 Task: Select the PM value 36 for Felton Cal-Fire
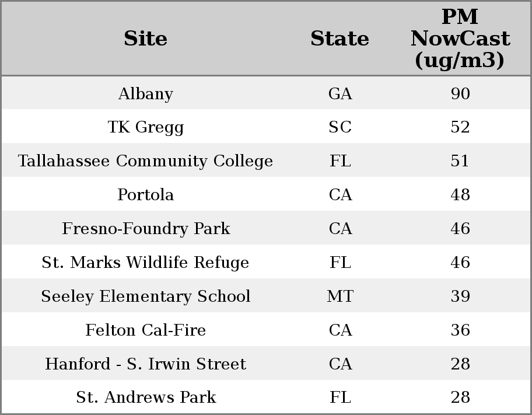(460, 330)
